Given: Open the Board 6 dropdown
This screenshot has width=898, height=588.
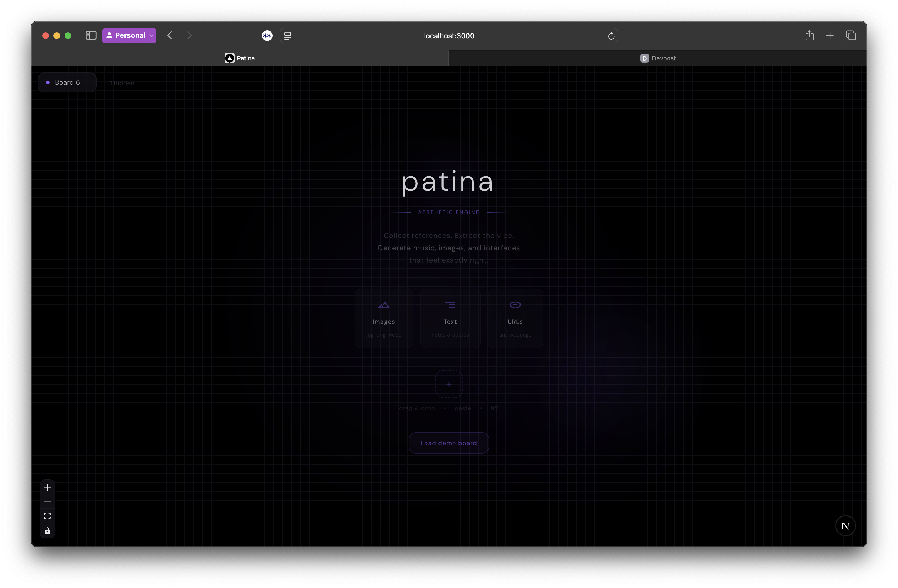Looking at the screenshot, I should click(67, 82).
